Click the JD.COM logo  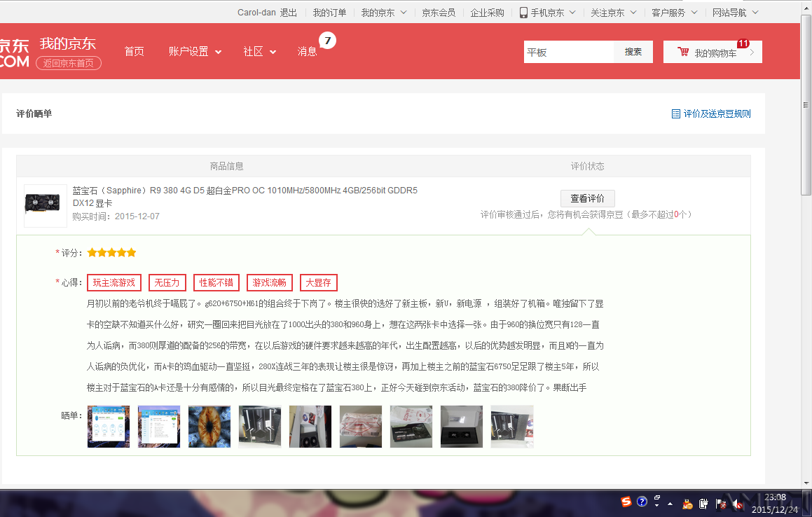[x=15, y=53]
